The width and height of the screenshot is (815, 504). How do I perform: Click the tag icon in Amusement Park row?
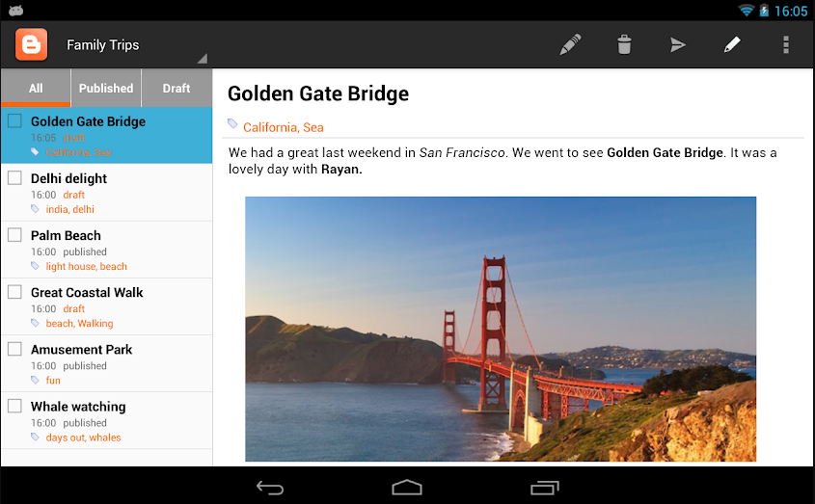35,381
